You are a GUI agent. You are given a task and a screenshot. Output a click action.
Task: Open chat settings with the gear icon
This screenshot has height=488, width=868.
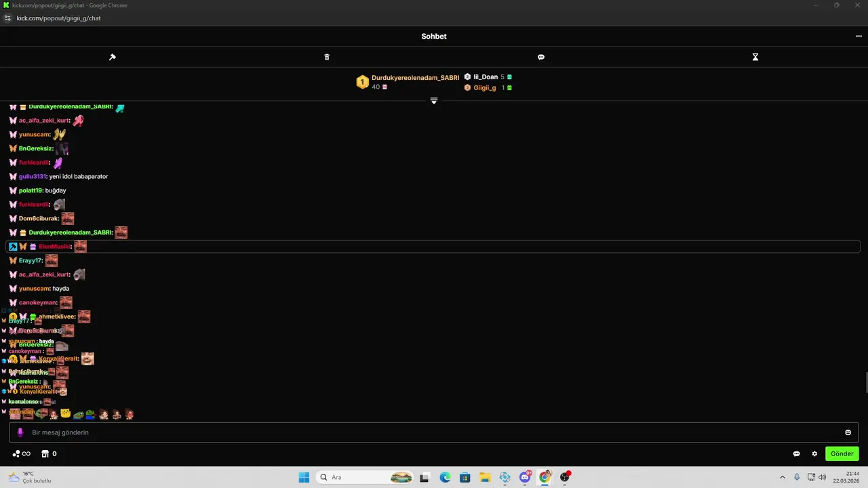point(814,454)
